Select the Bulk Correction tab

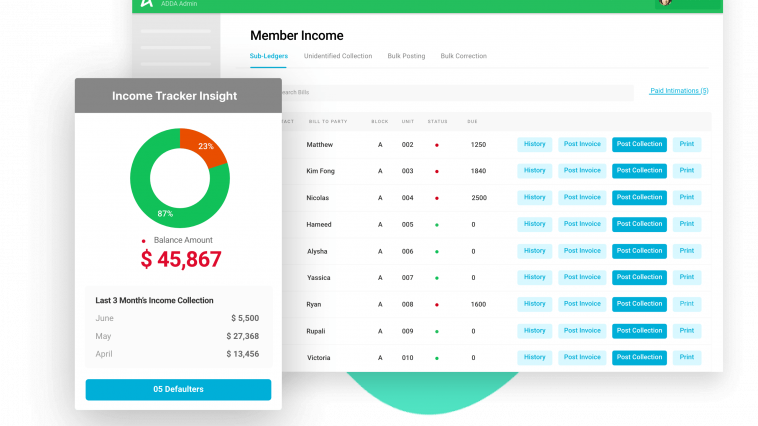[463, 56]
